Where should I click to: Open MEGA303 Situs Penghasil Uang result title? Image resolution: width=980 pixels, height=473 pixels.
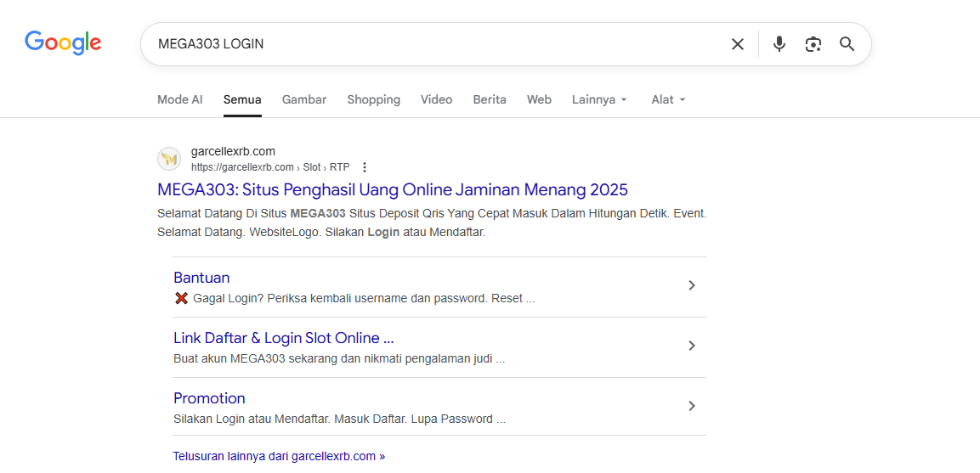pyautogui.click(x=393, y=189)
